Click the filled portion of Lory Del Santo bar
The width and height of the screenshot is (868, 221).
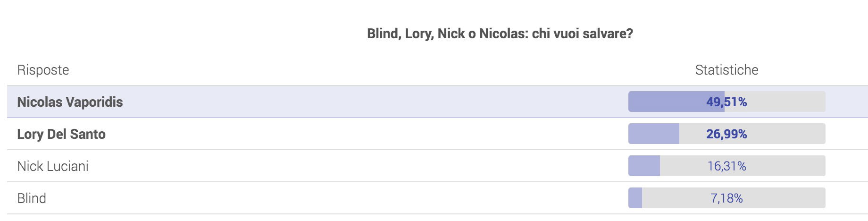653,134
